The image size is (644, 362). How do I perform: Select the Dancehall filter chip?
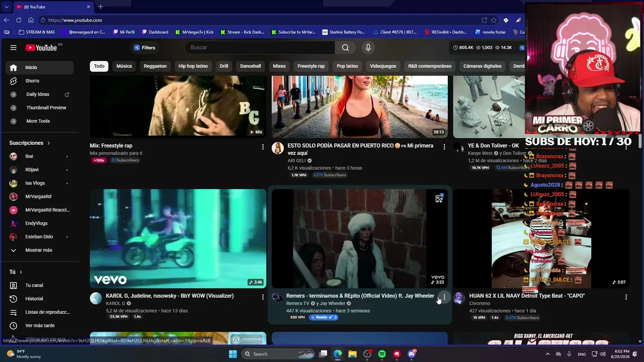[x=251, y=66]
